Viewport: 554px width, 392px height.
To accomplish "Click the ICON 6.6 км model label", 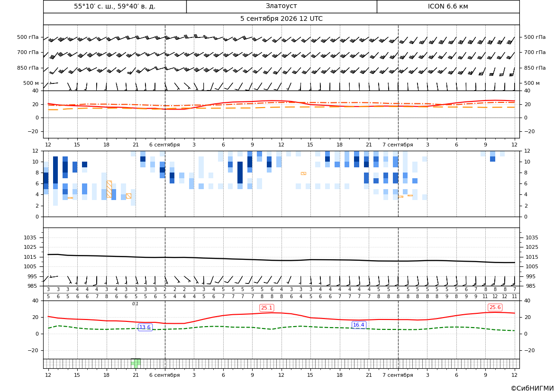I will 448,6.
